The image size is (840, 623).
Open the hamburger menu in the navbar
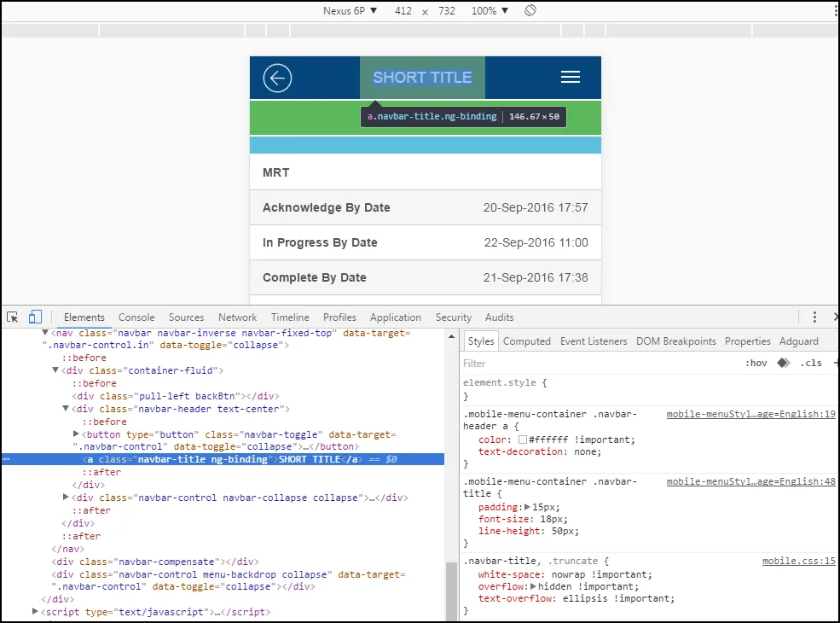[570, 77]
